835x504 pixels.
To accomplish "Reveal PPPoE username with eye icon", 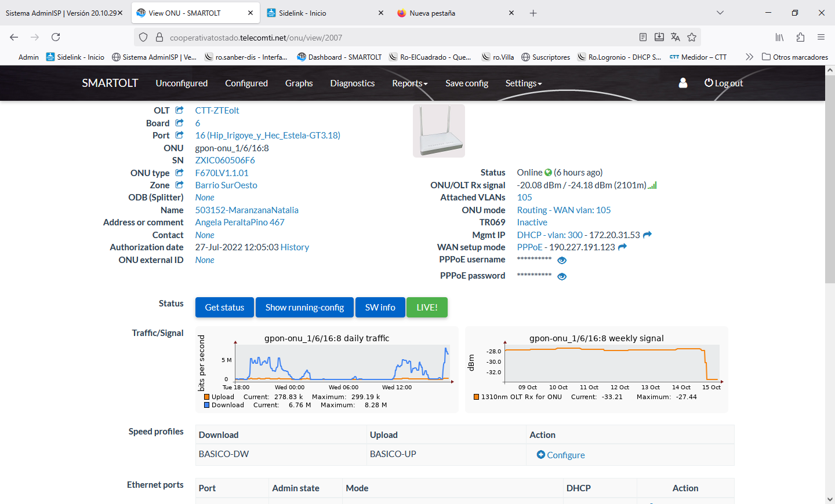I will coord(561,260).
